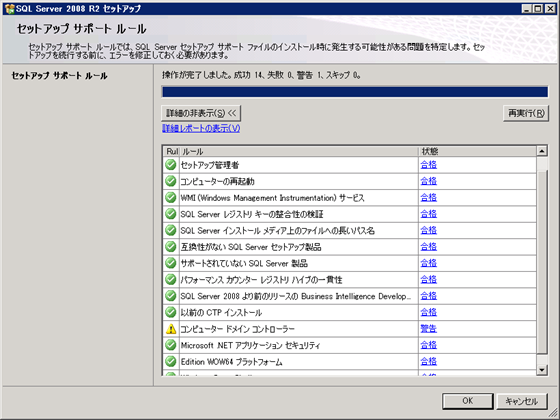Open 合格 link for Edition WOW64 rule

click(x=429, y=361)
